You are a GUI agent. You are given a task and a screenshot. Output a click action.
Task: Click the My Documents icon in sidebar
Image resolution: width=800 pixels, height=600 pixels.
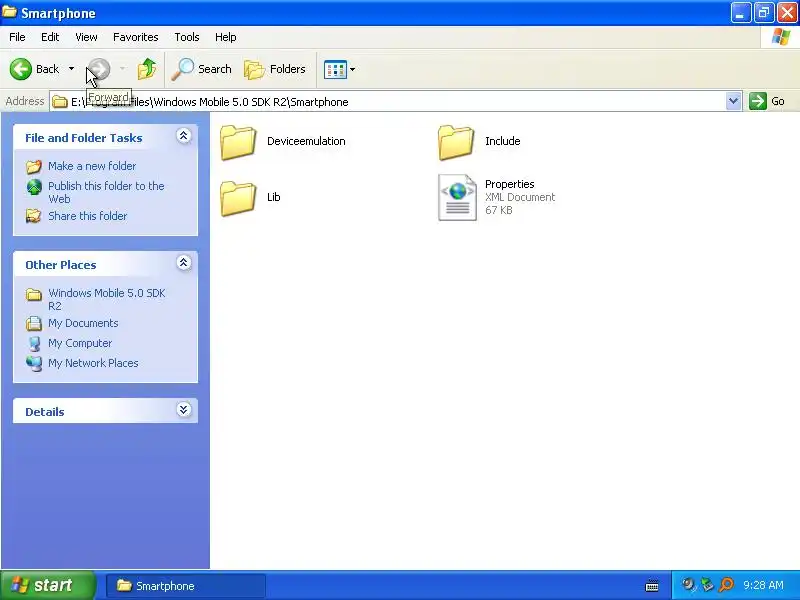pyautogui.click(x=34, y=323)
